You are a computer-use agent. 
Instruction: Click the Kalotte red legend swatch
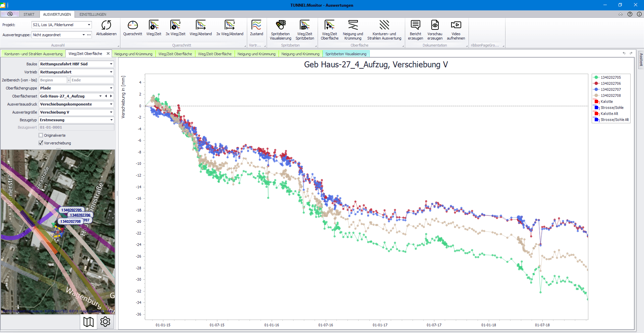pos(597,102)
